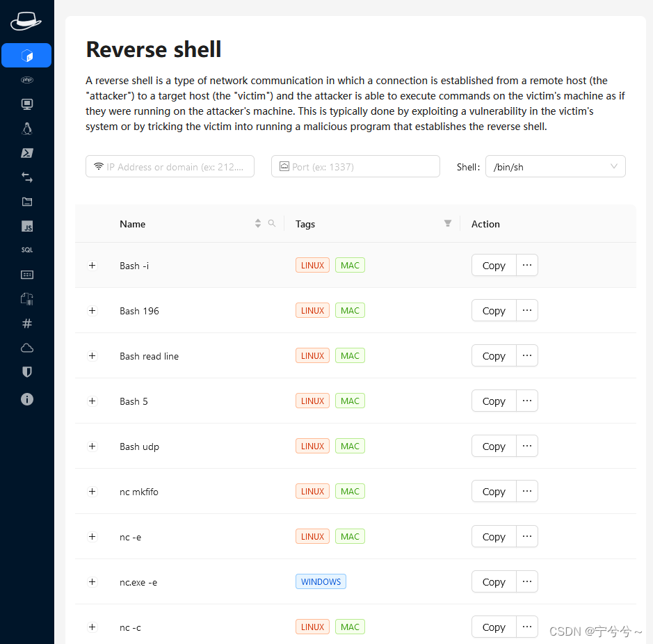Screen dimensions: 653x644
Task: Open the folder LFI section
Action: pyautogui.click(x=27, y=202)
